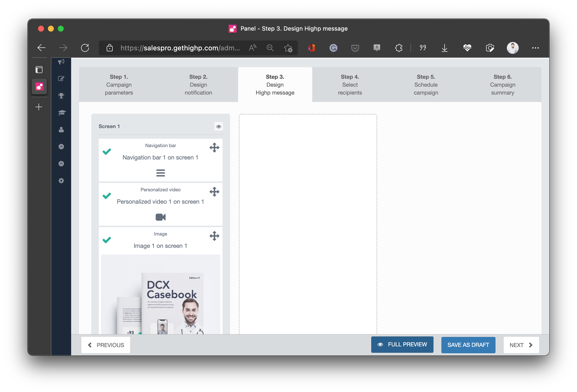Click the dashed empty screen drop area

click(x=308, y=224)
